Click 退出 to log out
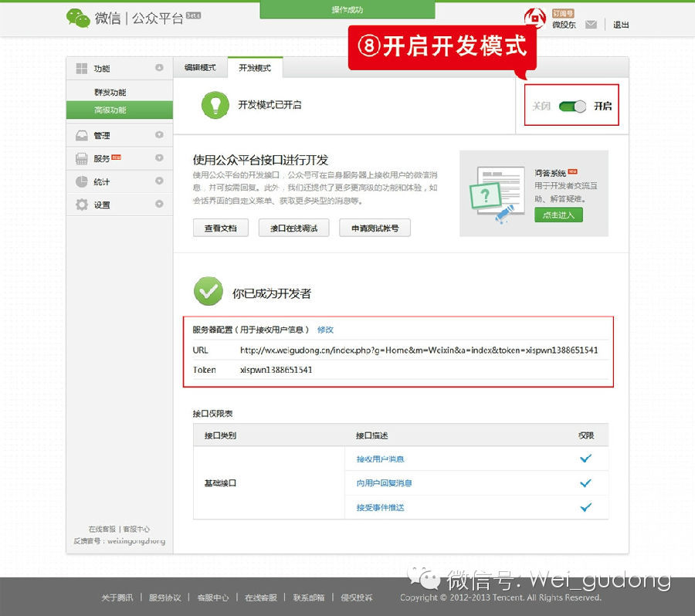695x616 pixels. 621,25
